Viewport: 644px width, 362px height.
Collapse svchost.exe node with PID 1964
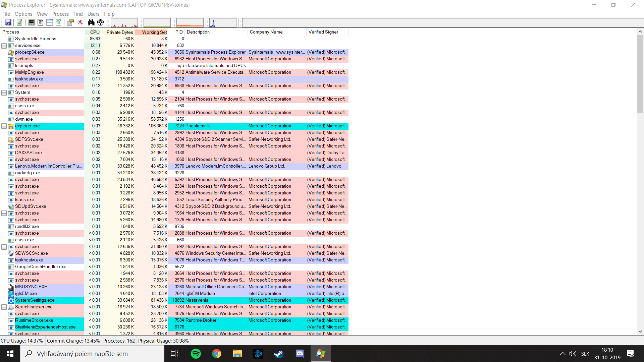tap(4, 213)
